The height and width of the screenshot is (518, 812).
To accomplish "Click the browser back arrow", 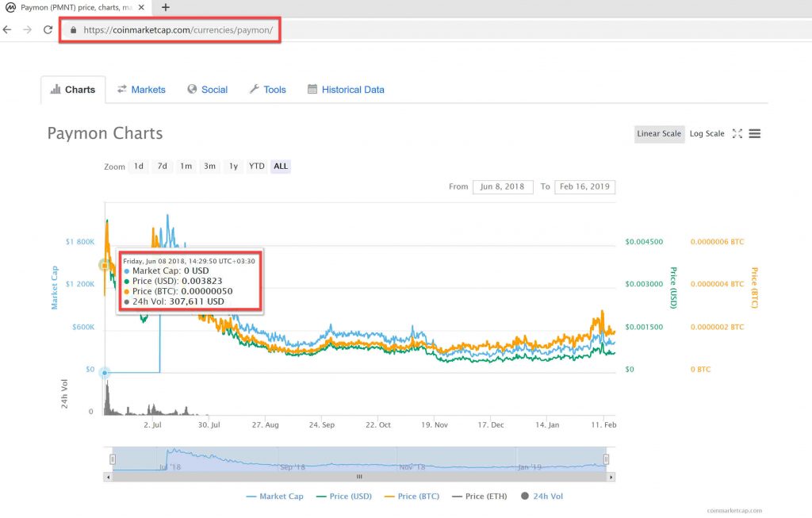I will tap(7, 30).
